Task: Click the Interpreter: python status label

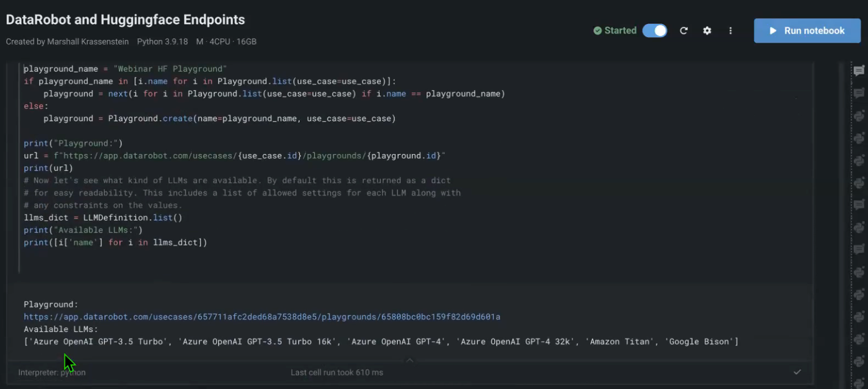Action: click(52, 372)
